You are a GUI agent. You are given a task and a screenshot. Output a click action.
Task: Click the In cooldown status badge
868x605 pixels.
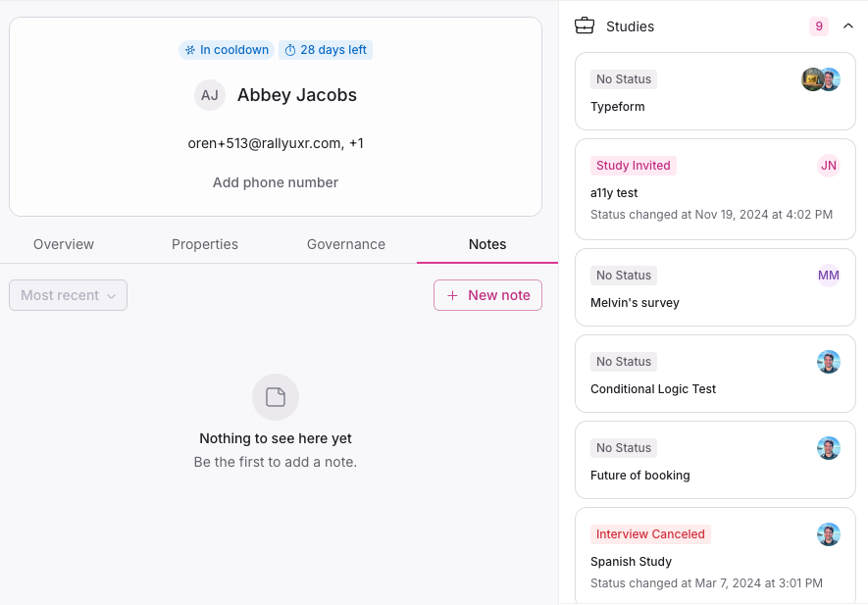point(226,50)
